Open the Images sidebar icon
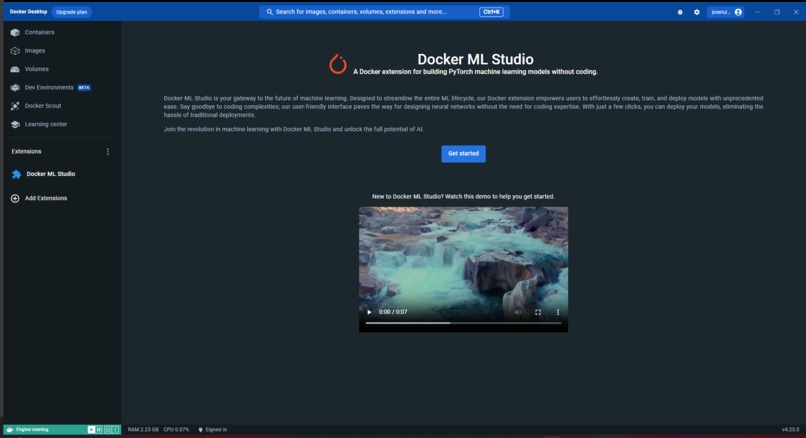Image resolution: width=806 pixels, height=438 pixels. click(x=15, y=51)
